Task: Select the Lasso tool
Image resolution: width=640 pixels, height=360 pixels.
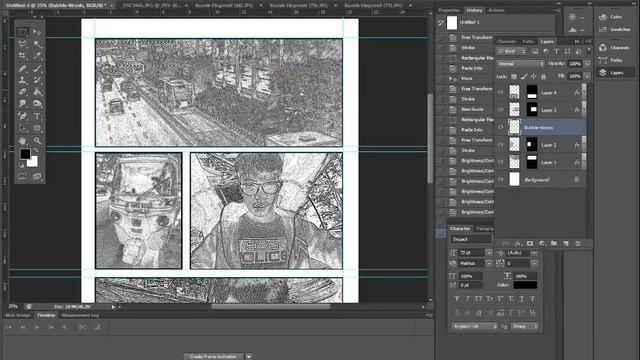Action: click(22, 44)
